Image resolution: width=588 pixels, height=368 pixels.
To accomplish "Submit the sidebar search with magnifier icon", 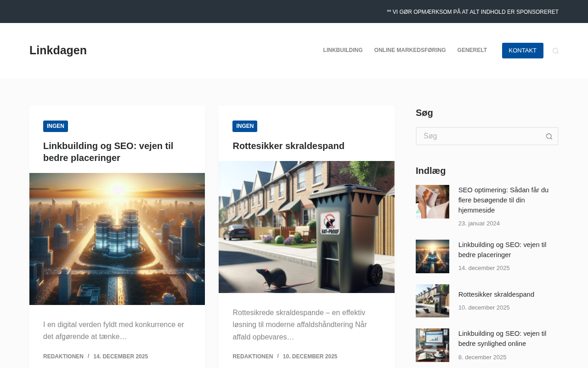I will [x=549, y=136].
